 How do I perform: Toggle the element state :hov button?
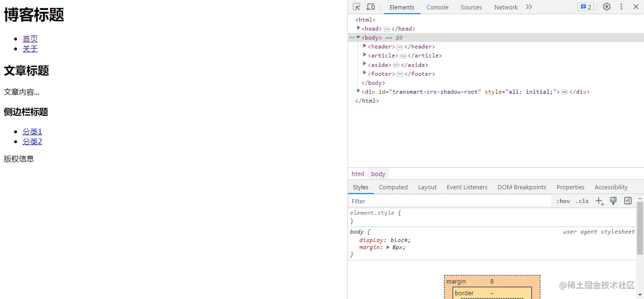coord(563,201)
